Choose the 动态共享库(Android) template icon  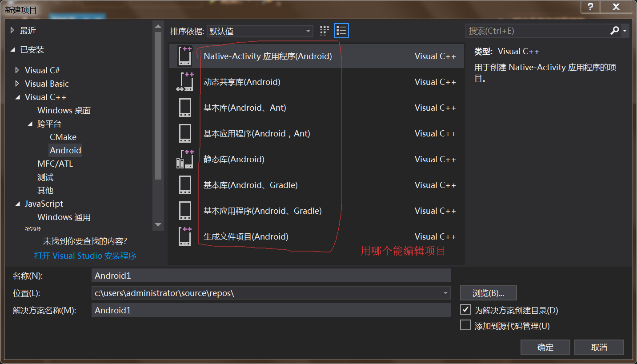(185, 82)
